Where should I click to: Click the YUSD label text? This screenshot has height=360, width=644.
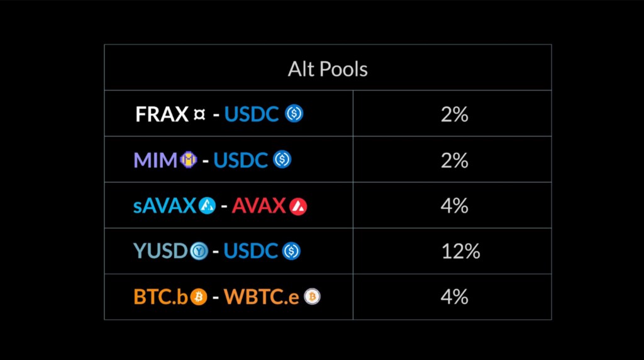coord(160,251)
